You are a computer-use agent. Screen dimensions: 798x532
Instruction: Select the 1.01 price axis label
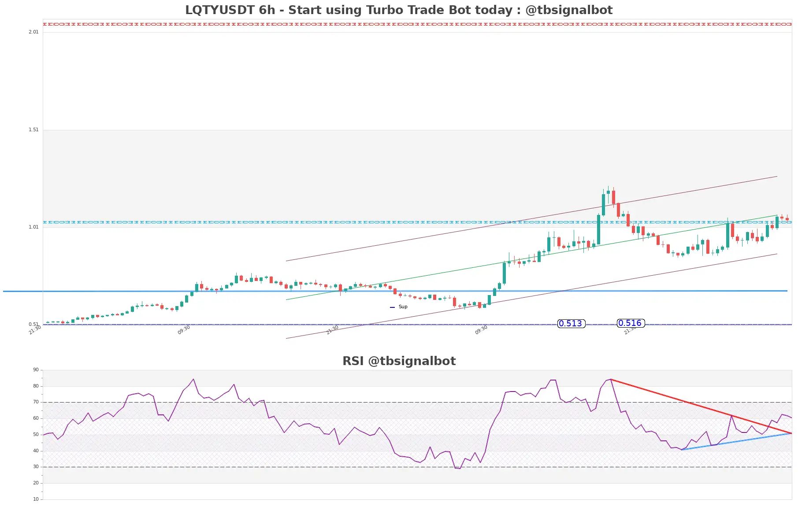[x=33, y=227]
